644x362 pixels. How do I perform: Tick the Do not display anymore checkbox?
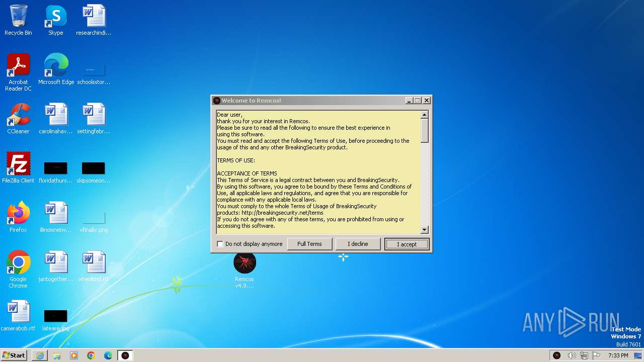(x=220, y=244)
